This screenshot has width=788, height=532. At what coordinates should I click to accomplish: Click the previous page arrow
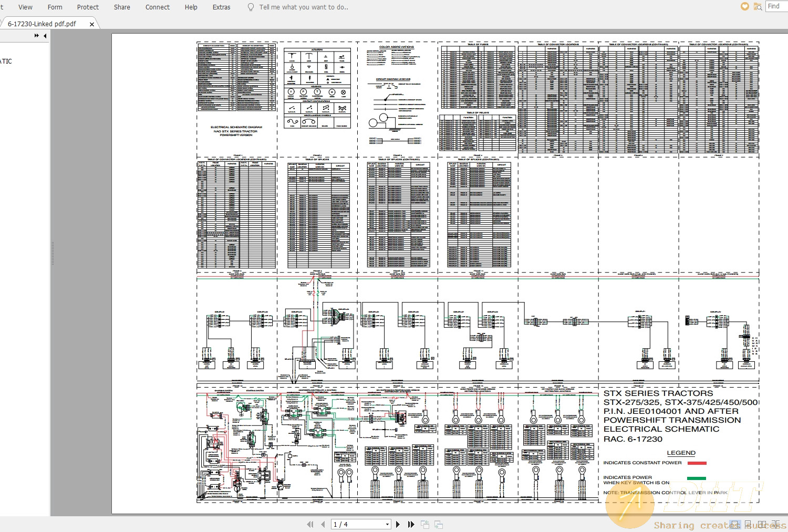324,524
